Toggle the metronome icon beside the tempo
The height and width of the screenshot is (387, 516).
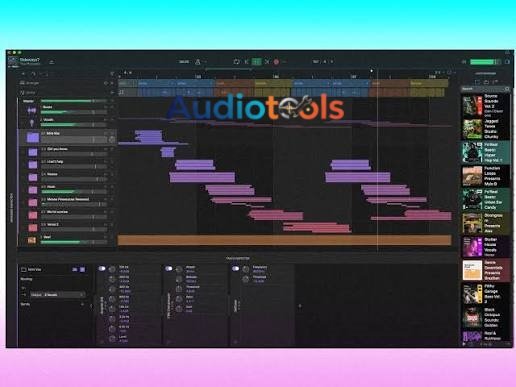coord(198,62)
